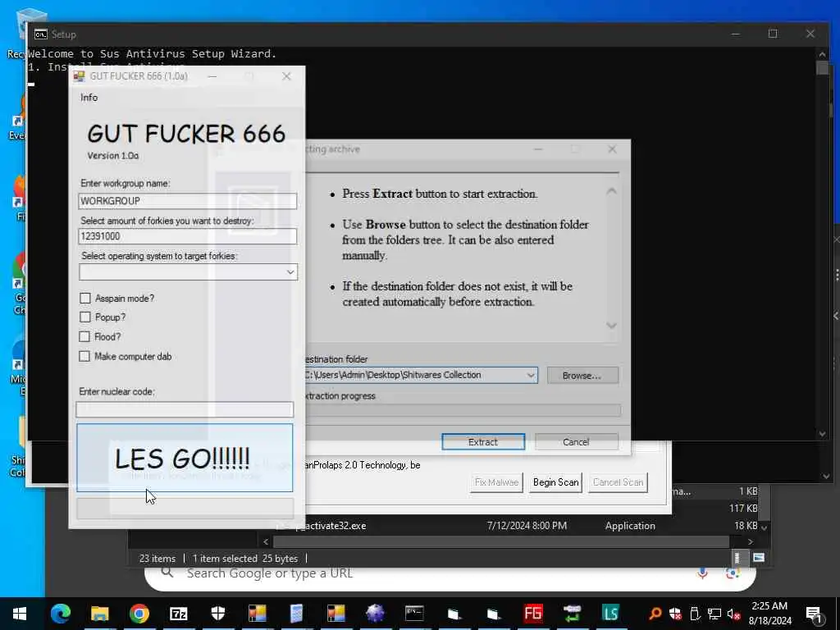
Task: Click the extraction progress bar
Action: point(463,411)
